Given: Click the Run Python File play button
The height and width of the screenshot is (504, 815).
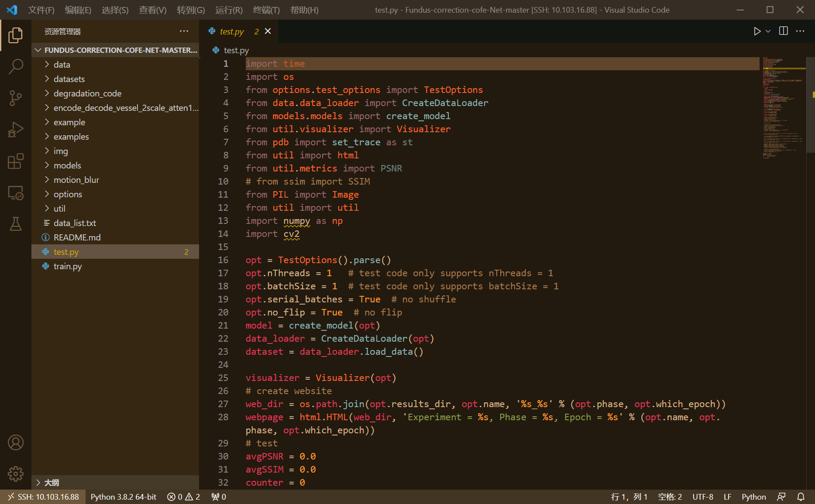Looking at the screenshot, I should (x=757, y=31).
